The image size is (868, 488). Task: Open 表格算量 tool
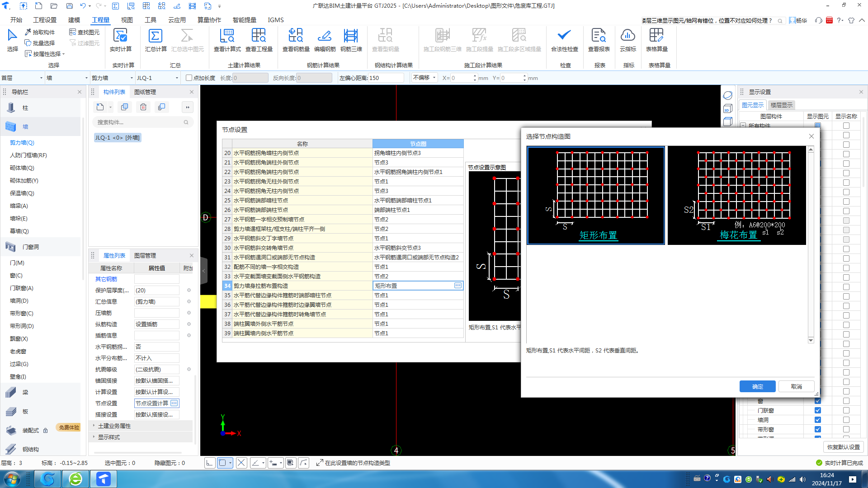click(656, 40)
